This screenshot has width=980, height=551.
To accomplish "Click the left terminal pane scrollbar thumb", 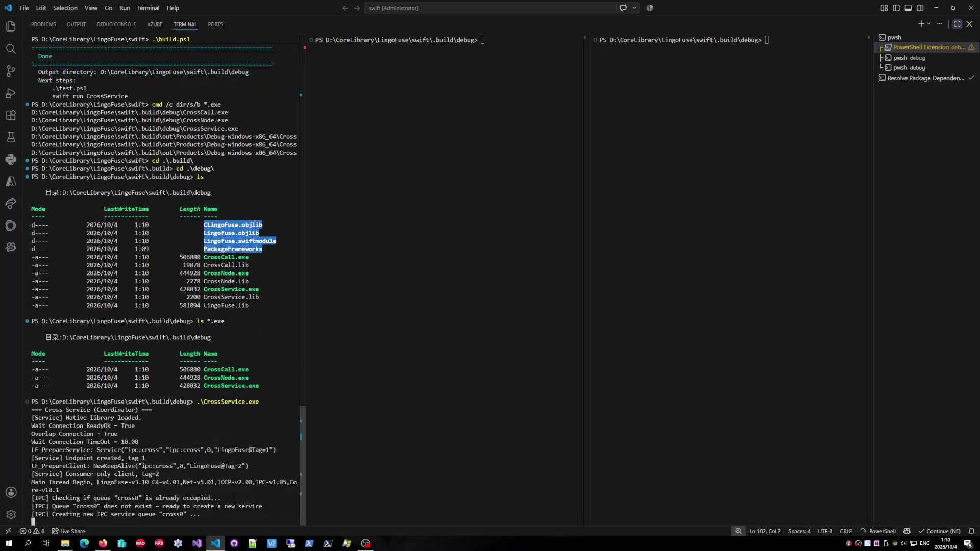I will pyautogui.click(x=303, y=465).
